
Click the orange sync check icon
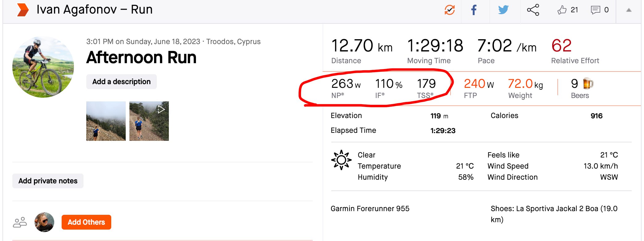(450, 10)
